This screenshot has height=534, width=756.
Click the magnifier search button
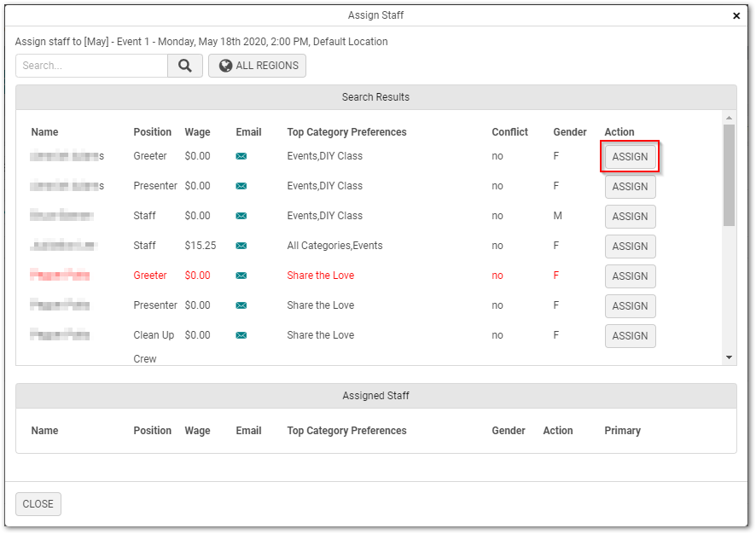coord(185,66)
